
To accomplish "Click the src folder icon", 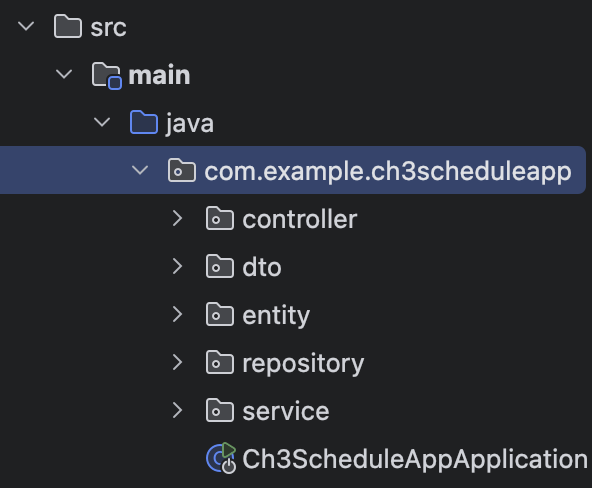I will pos(68,26).
